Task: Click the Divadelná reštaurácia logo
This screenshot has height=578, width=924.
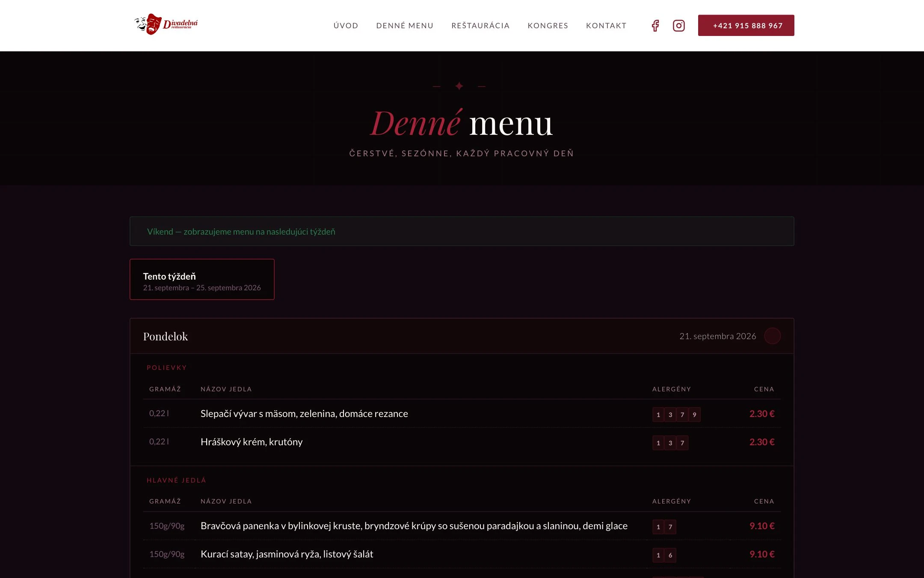Action: (166, 24)
